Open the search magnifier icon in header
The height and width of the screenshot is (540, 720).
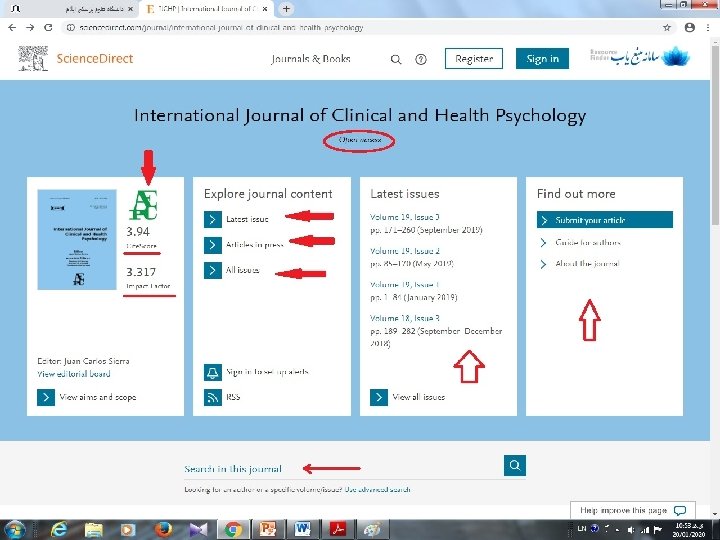point(396,59)
